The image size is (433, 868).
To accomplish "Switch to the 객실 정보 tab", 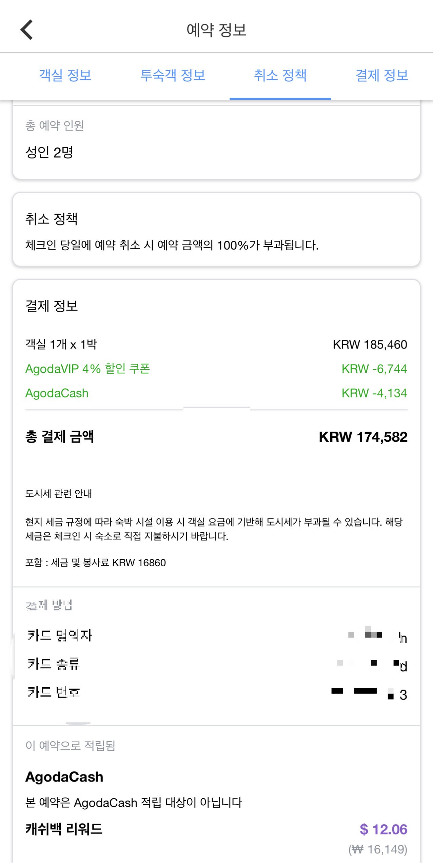I will tap(65, 75).
